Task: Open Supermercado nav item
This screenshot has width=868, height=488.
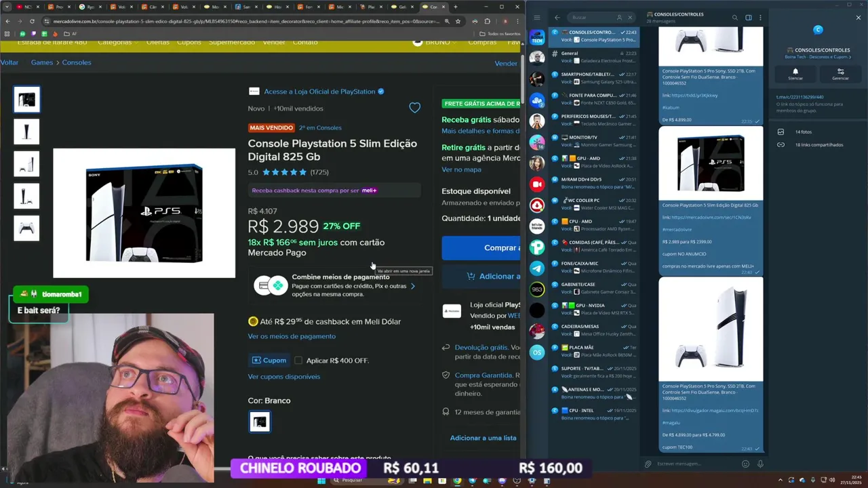Action: tap(232, 42)
